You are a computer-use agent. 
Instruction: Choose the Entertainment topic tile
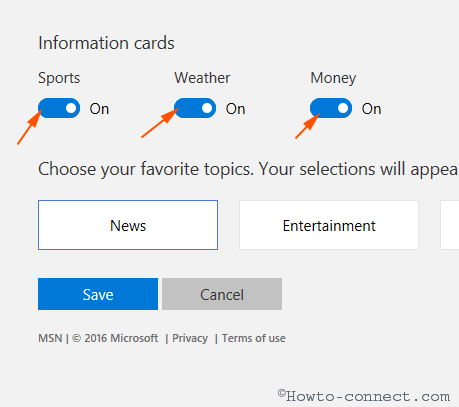pyautogui.click(x=329, y=225)
